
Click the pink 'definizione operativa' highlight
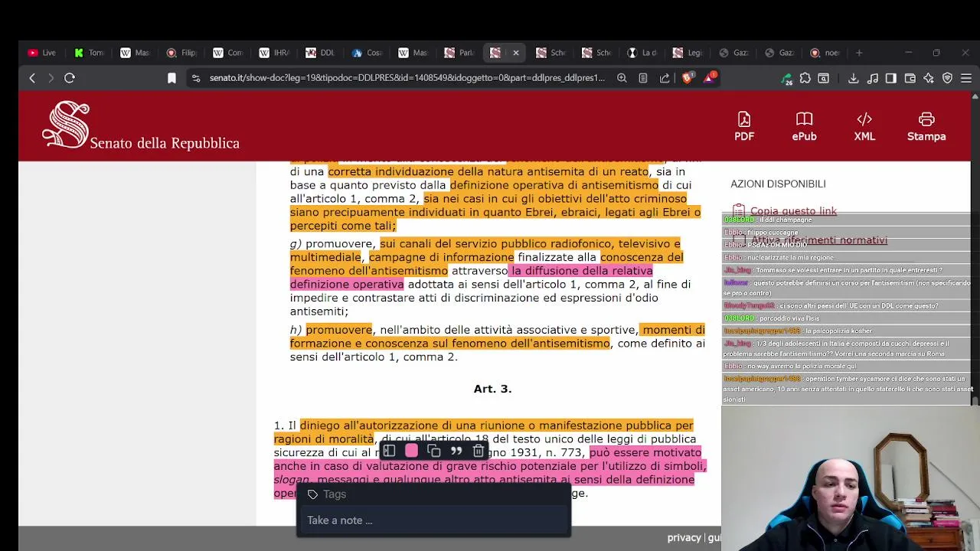coord(347,284)
